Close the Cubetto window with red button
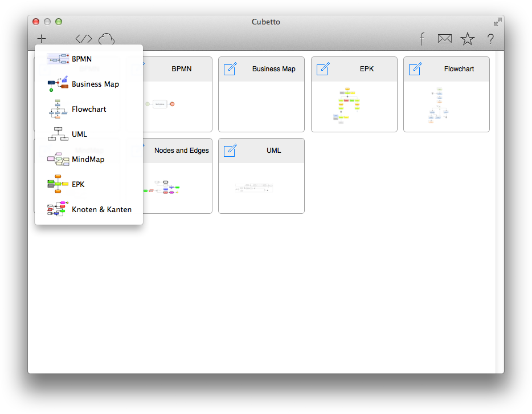 click(x=36, y=22)
